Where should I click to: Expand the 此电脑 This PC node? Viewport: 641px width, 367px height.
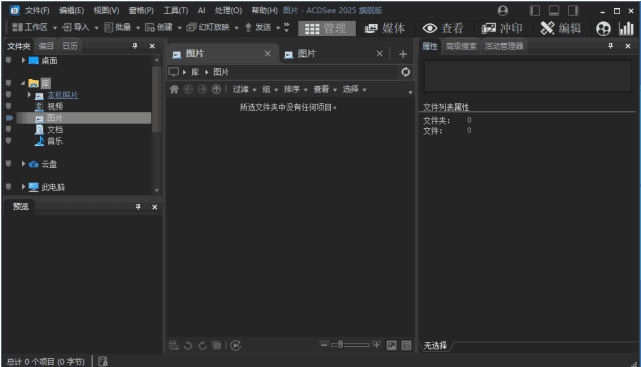[23, 187]
